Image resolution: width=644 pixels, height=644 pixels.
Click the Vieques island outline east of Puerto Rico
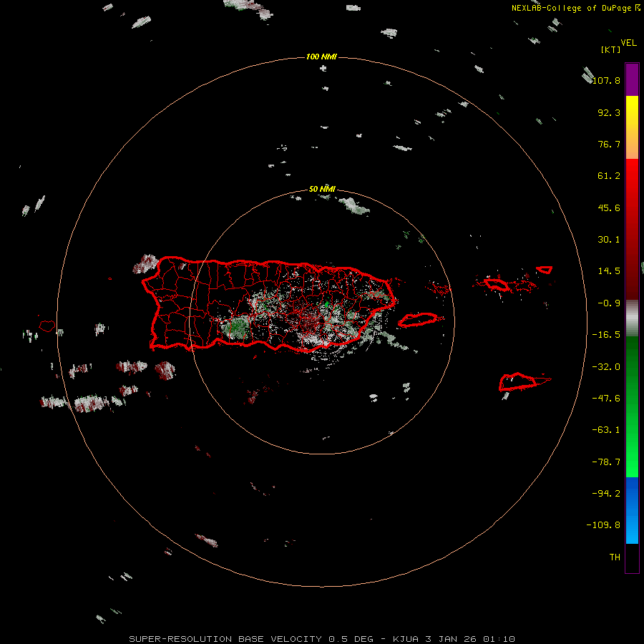pos(418,320)
